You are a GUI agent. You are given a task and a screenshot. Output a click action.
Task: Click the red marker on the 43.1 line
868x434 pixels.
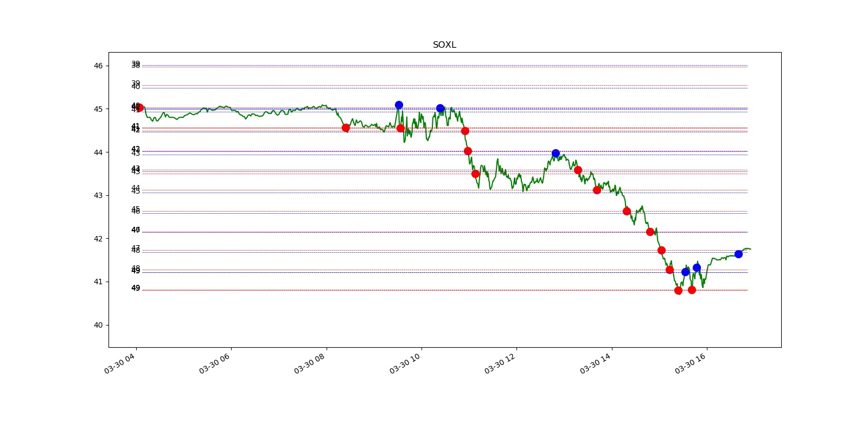coord(597,190)
